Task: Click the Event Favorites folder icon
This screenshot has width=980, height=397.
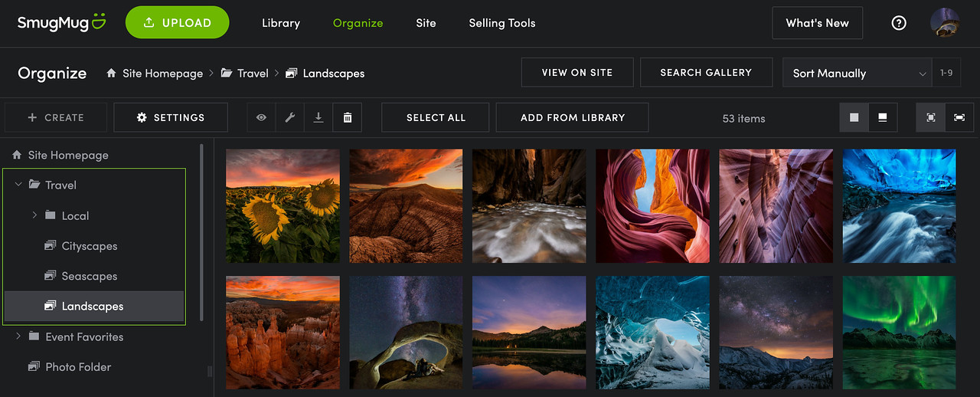Action: click(34, 336)
